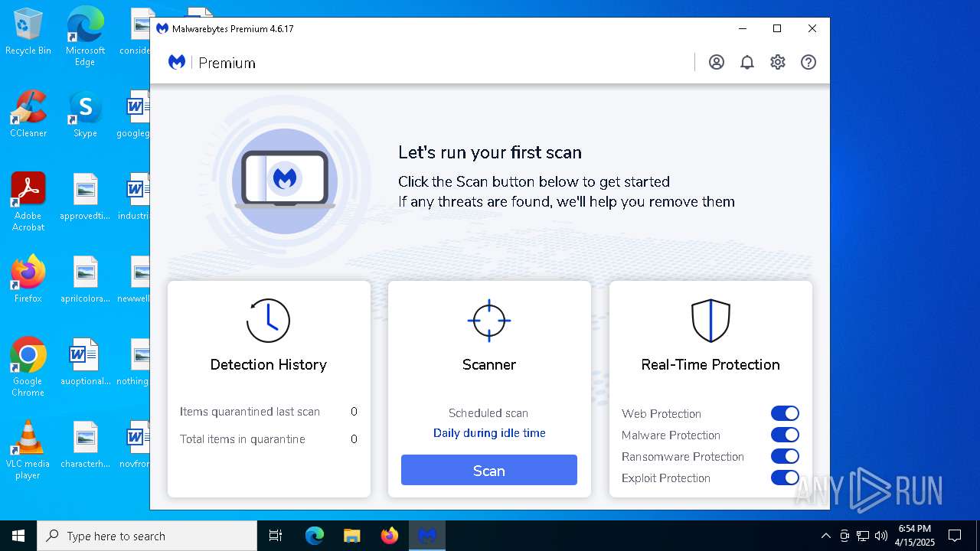Select the Google Chrome desktop shortcut
The height and width of the screenshot is (551, 980).
point(28,367)
